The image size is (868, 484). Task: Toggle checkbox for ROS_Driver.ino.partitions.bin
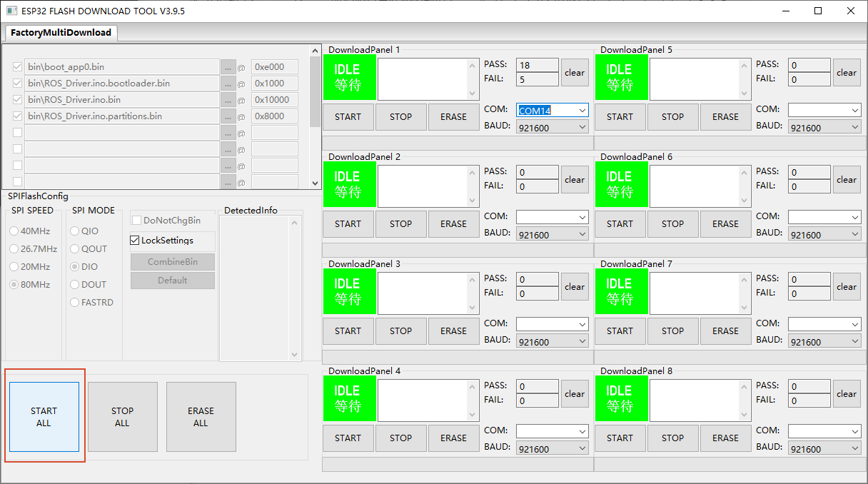pos(18,116)
